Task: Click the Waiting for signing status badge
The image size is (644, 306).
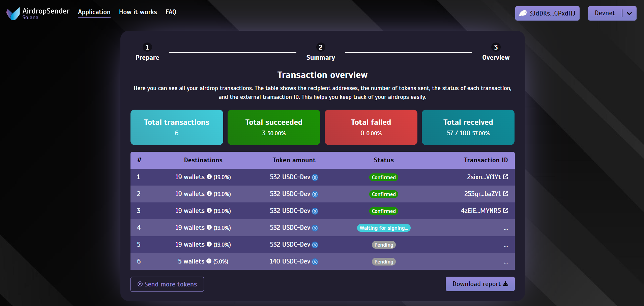Action: pos(383,228)
